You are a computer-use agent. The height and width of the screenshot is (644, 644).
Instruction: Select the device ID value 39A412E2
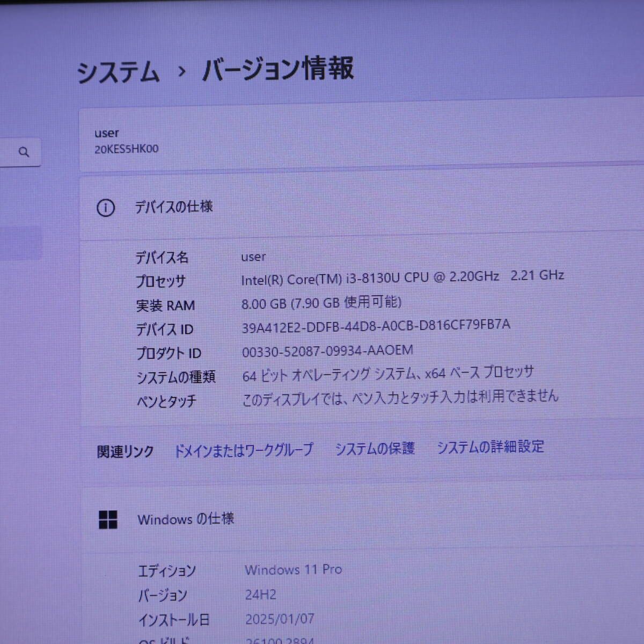(376, 326)
